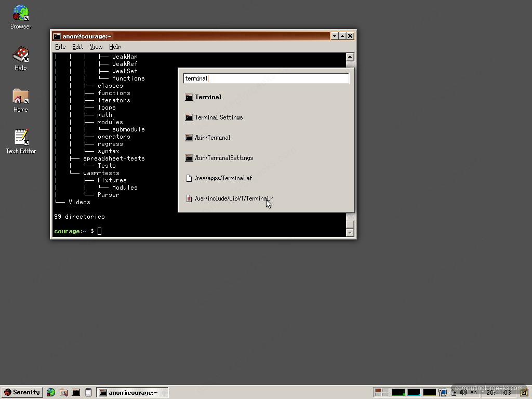Viewport: 532px width, 399px height.
Task: Select /bin/Terminal in the results list
Action: 266,138
